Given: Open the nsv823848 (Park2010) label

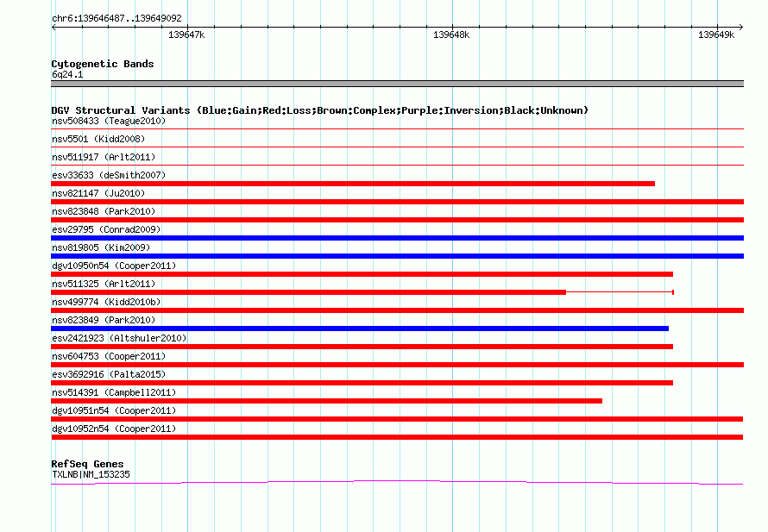Looking at the screenshot, I should (104, 211).
